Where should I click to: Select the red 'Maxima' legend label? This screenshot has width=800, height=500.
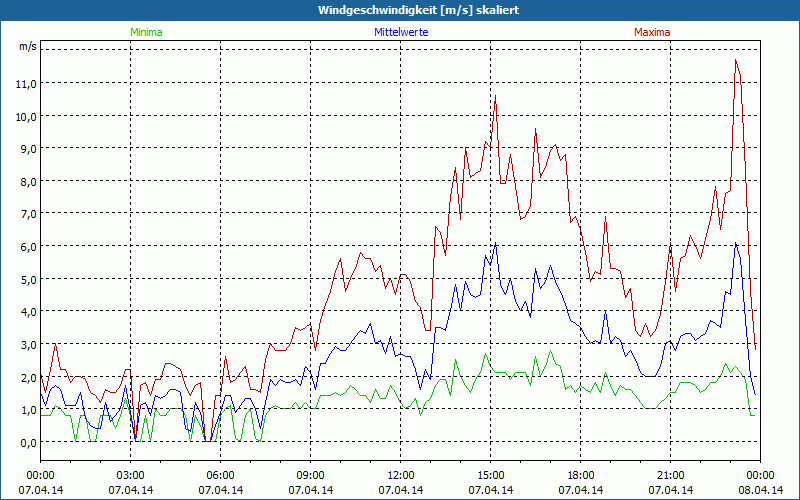point(652,32)
